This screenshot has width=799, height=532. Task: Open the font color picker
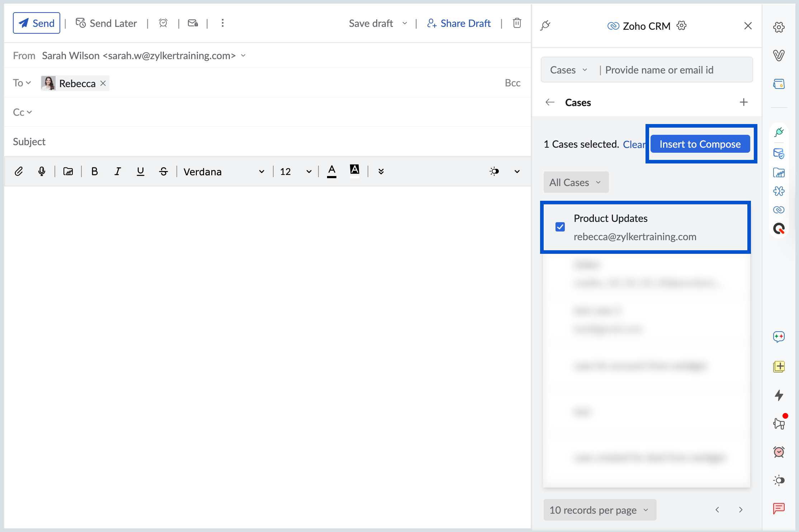tap(332, 171)
